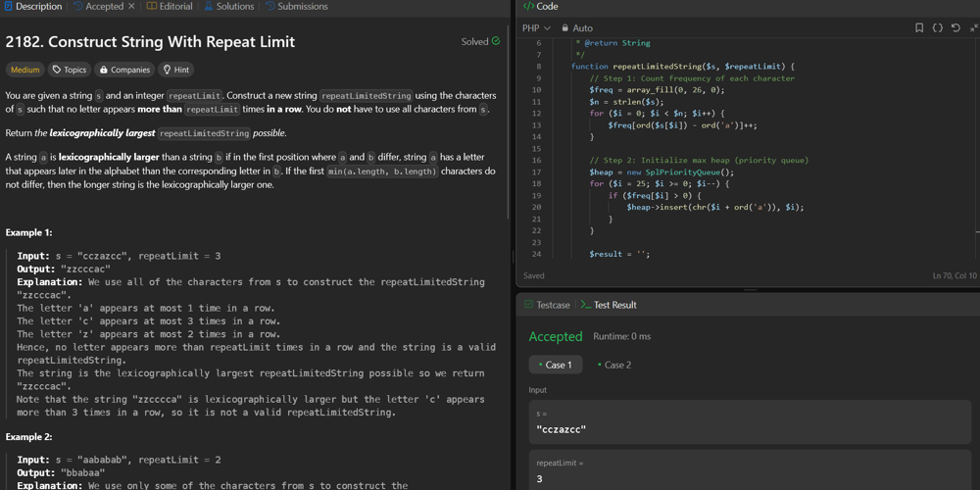Close the Accepted tab with the X

click(131, 6)
